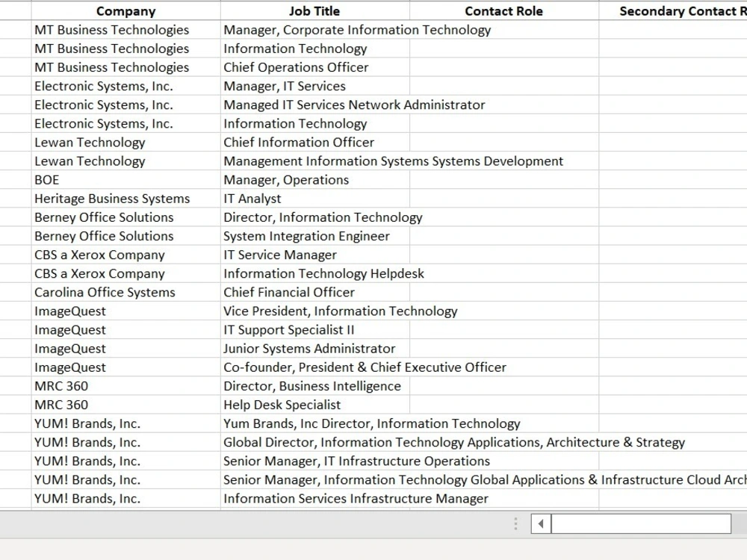Click the scroll-left arrow on the horizontal scrollbar
747x560 pixels.
coord(541,524)
